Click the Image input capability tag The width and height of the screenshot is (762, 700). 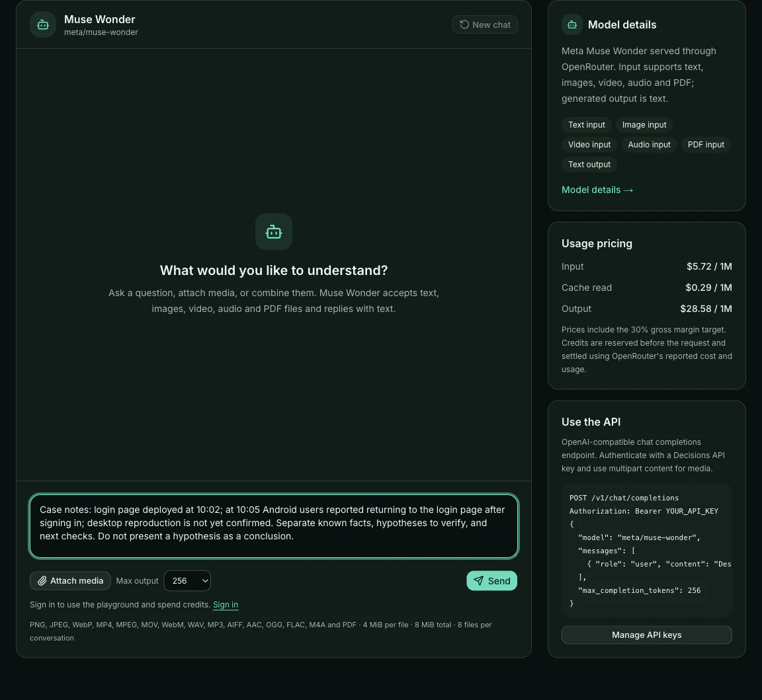pos(644,125)
